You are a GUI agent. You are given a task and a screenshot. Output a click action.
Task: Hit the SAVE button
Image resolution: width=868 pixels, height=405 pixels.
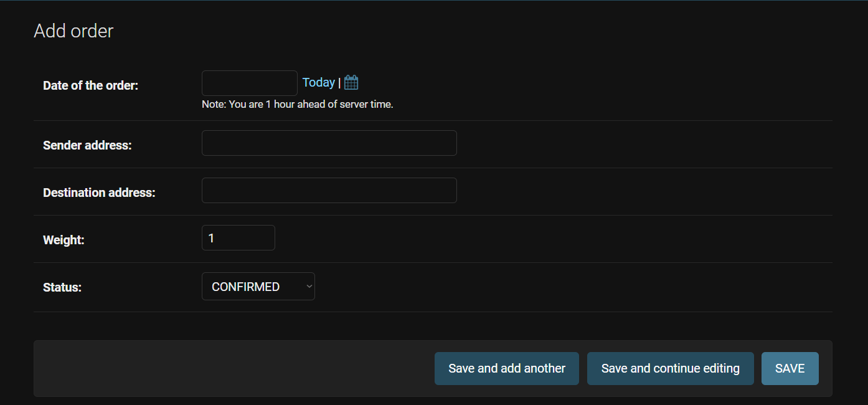(x=790, y=368)
